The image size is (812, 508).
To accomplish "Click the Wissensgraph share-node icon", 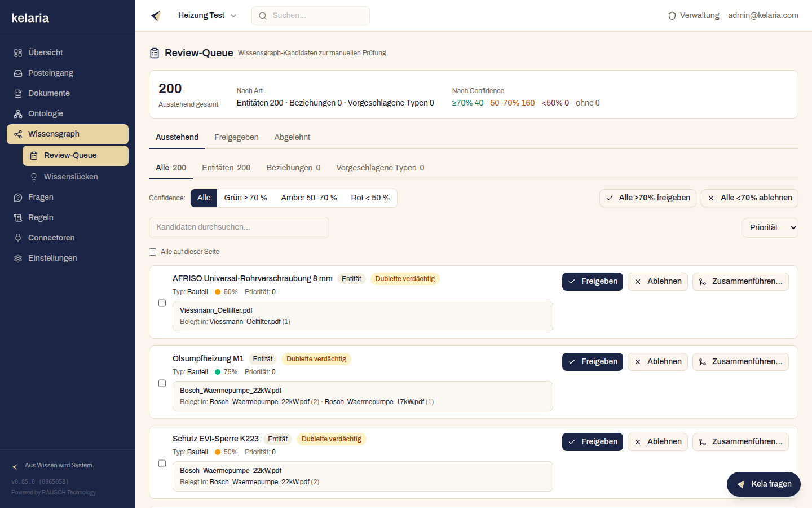I will 18,134.
